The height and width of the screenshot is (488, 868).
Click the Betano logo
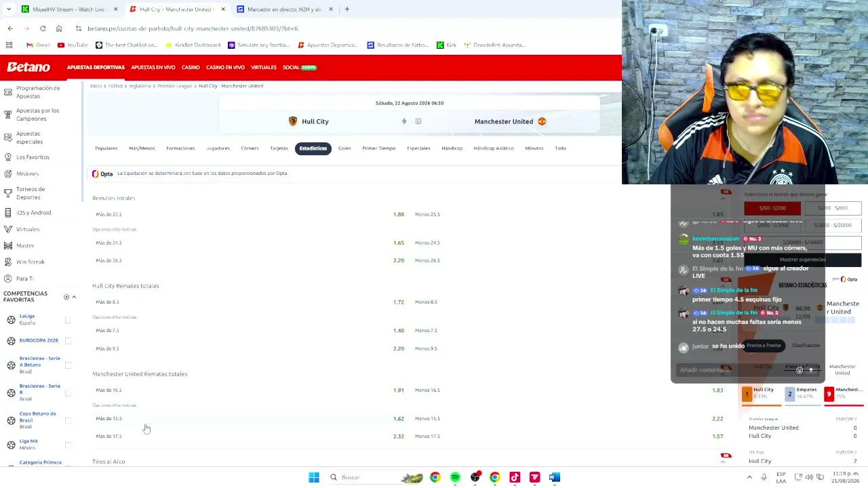tap(28, 67)
